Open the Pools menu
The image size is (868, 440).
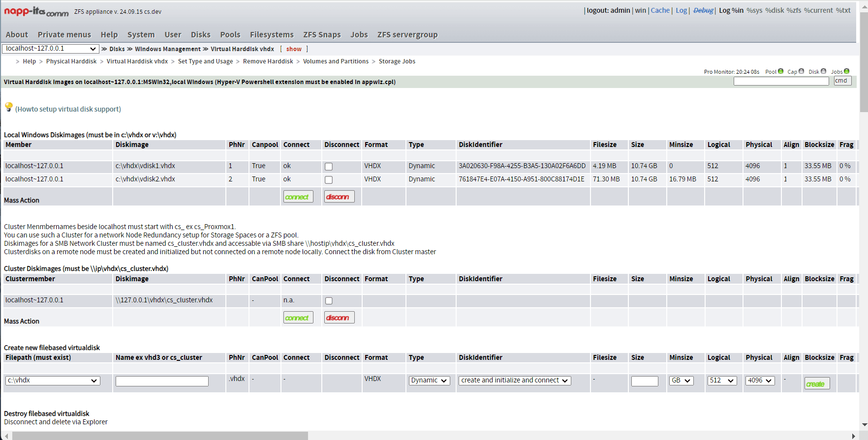tap(230, 35)
